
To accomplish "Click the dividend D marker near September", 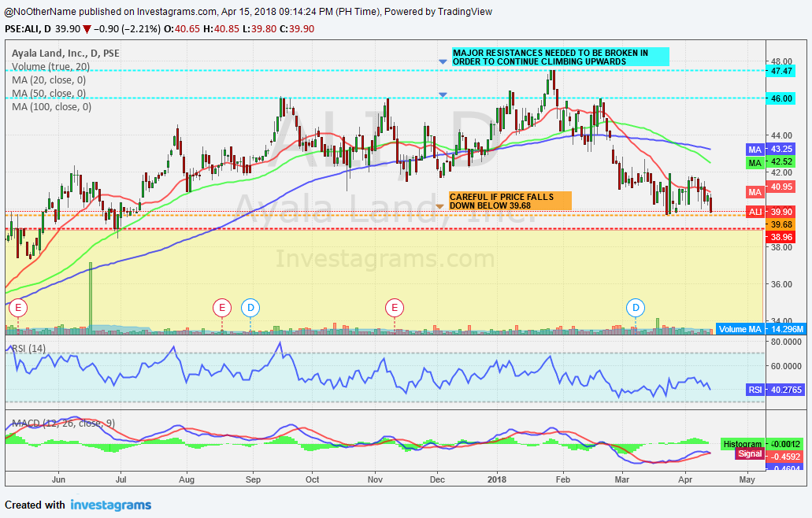I will 250,308.
